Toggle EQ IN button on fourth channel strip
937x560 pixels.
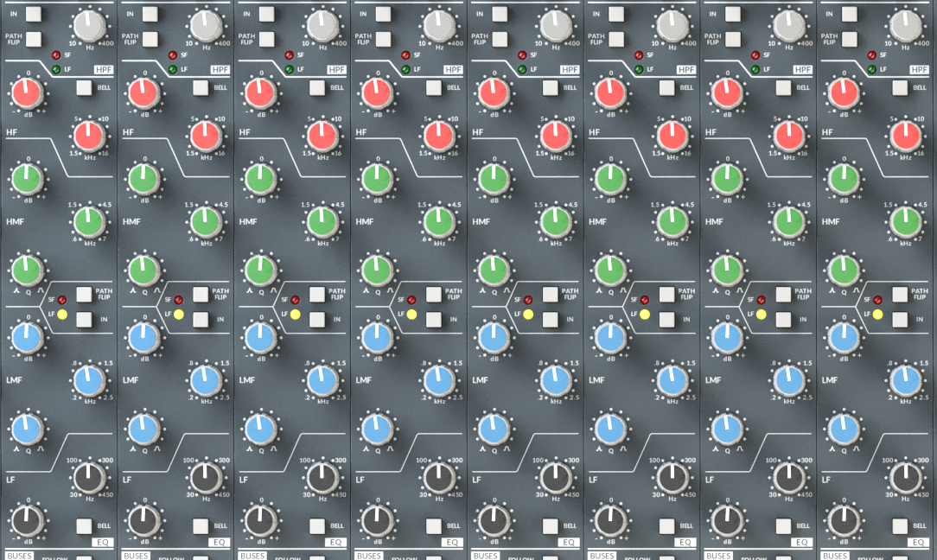coord(434,320)
